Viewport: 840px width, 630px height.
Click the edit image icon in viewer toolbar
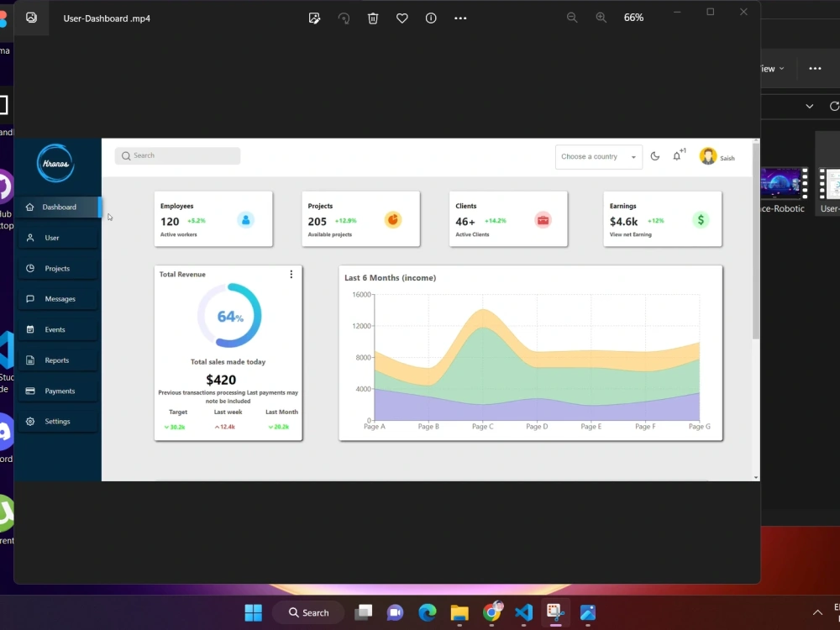pyautogui.click(x=314, y=18)
